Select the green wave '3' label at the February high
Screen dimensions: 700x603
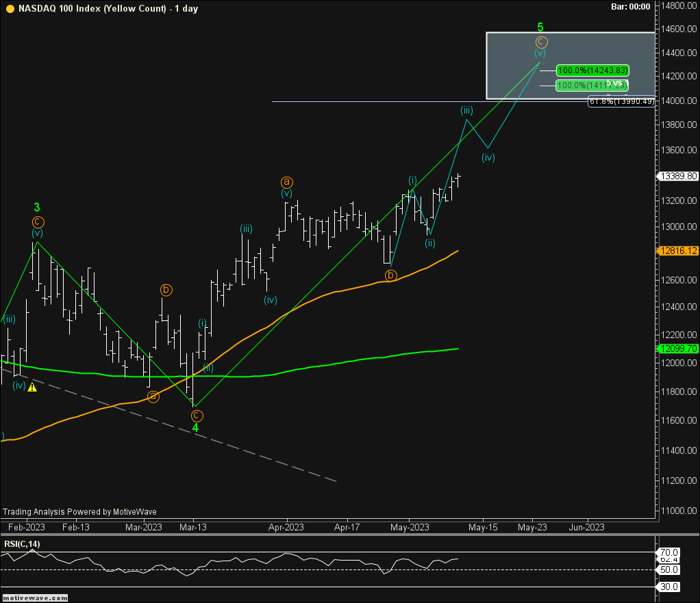[37, 207]
